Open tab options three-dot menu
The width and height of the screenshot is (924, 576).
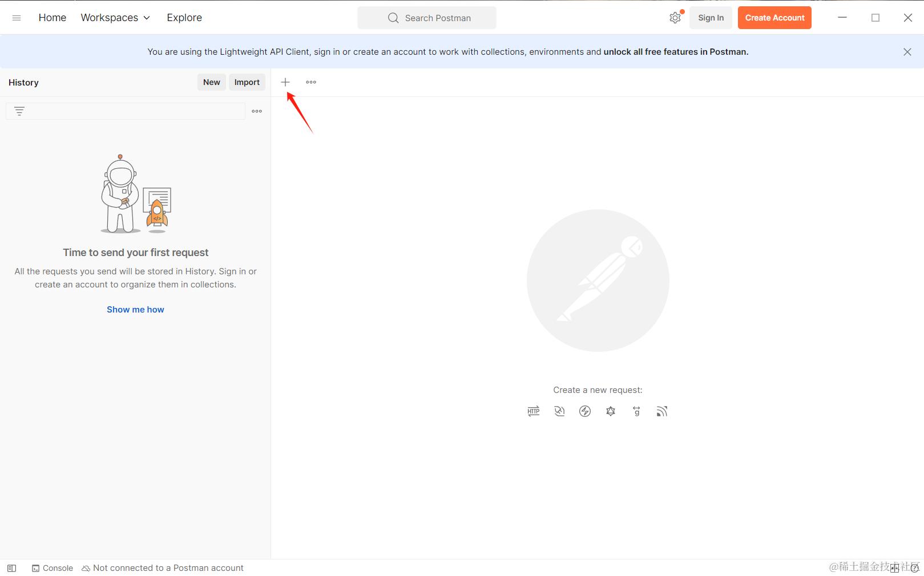tap(311, 82)
